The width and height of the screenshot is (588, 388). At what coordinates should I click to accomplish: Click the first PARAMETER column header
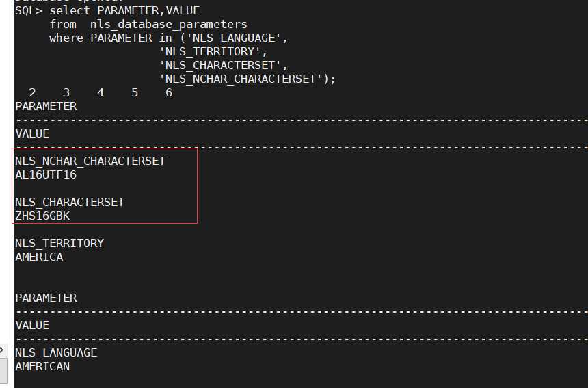point(46,106)
